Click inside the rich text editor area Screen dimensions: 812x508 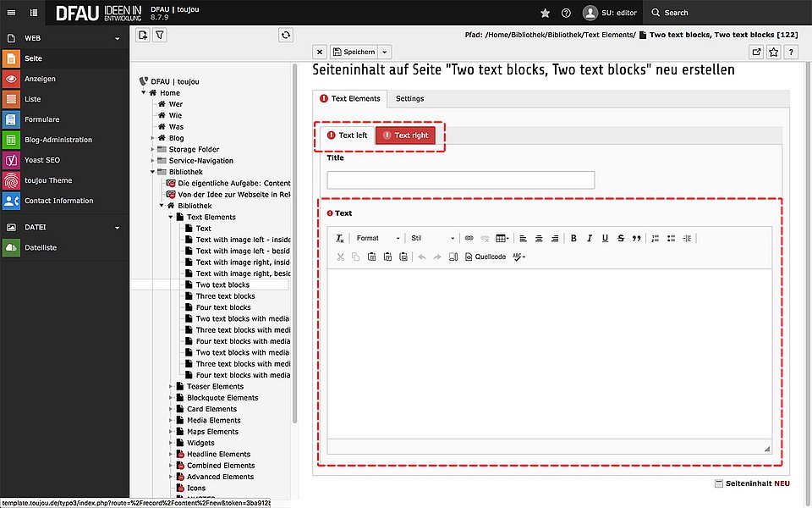point(550,354)
